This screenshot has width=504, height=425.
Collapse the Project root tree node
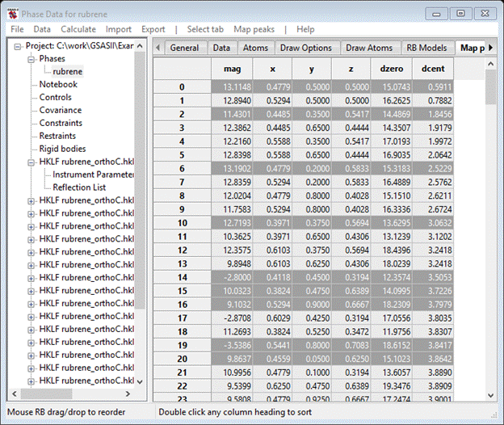[18, 46]
